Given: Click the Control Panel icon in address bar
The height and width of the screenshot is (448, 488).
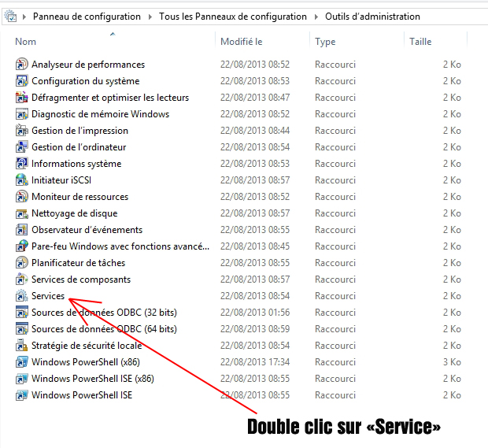Looking at the screenshot, I should [x=10, y=16].
